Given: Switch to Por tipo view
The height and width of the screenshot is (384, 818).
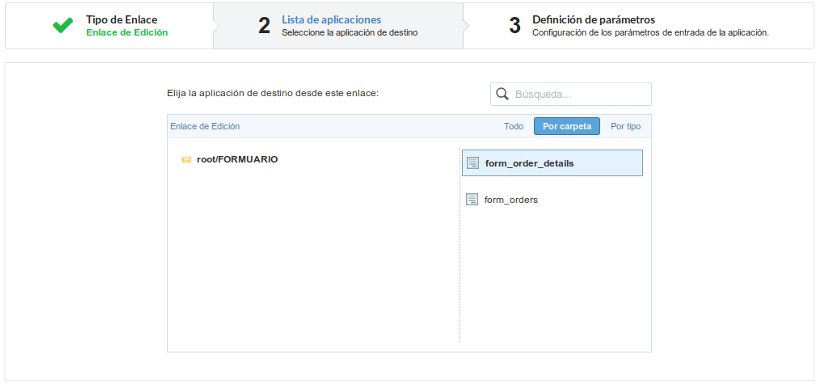Looking at the screenshot, I should coord(625,126).
